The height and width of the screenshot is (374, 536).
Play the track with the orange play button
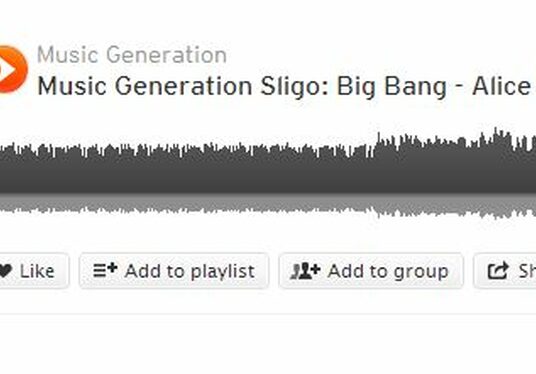pos(12,69)
